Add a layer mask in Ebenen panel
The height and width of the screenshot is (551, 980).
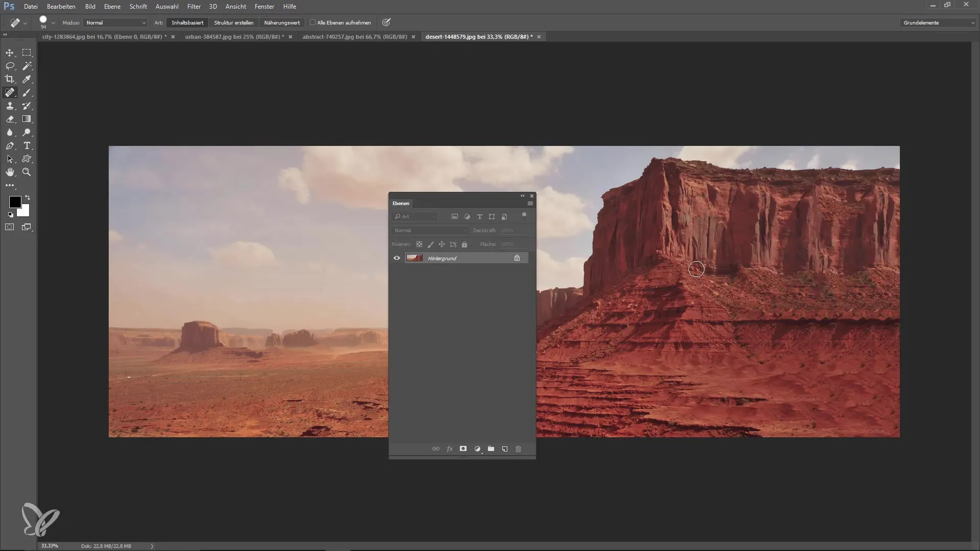coord(463,449)
